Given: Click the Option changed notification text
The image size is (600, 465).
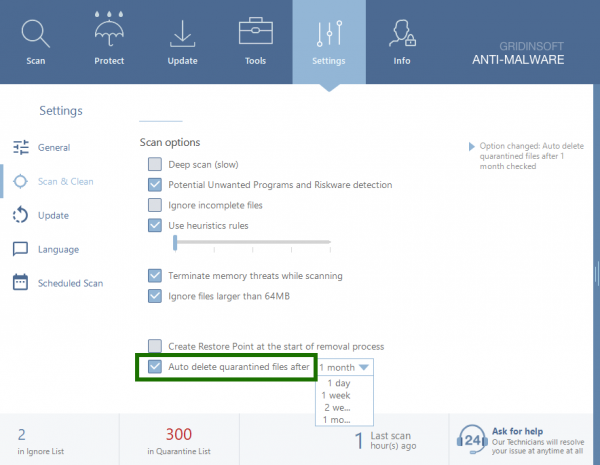Looking at the screenshot, I should pos(532,156).
